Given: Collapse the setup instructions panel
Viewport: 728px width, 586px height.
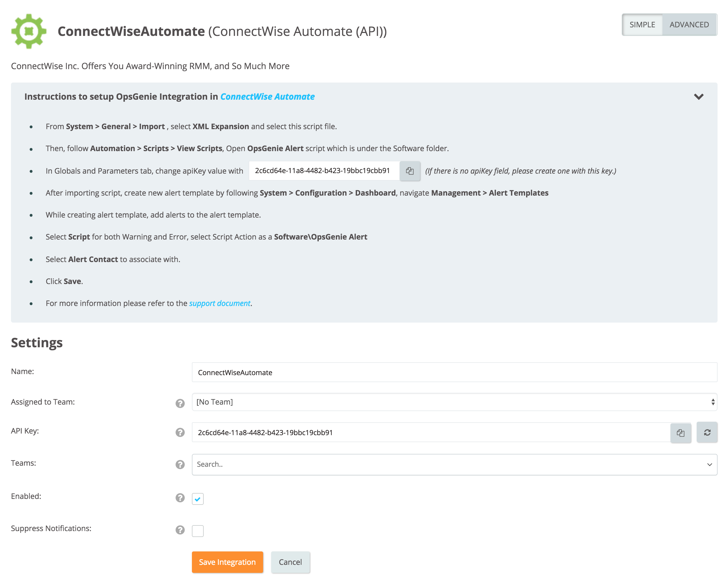Looking at the screenshot, I should tap(699, 97).
